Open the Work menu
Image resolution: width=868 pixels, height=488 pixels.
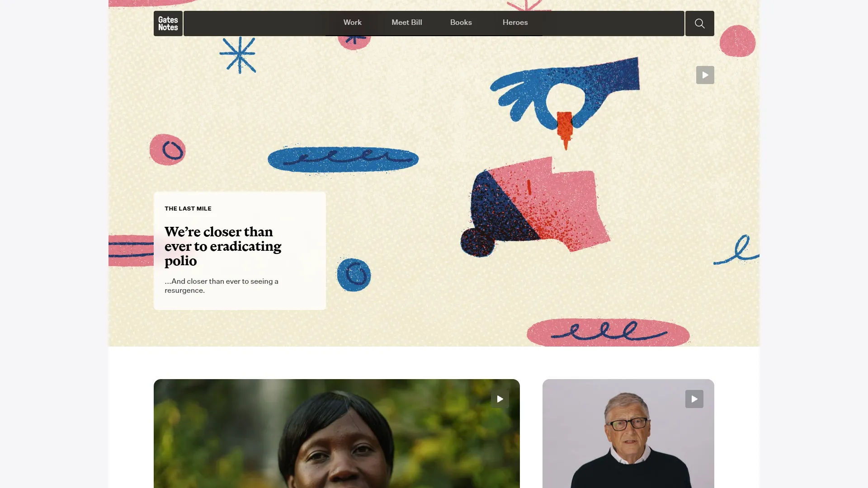pyautogui.click(x=352, y=23)
